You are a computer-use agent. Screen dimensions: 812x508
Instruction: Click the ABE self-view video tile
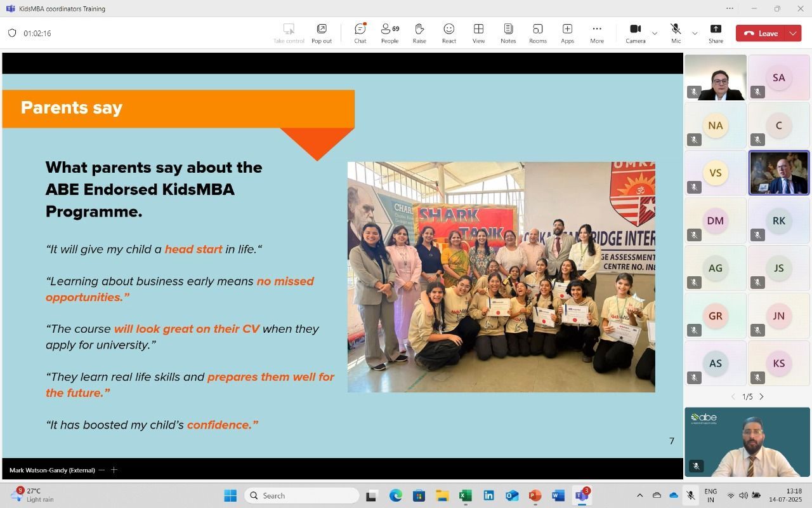747,442
